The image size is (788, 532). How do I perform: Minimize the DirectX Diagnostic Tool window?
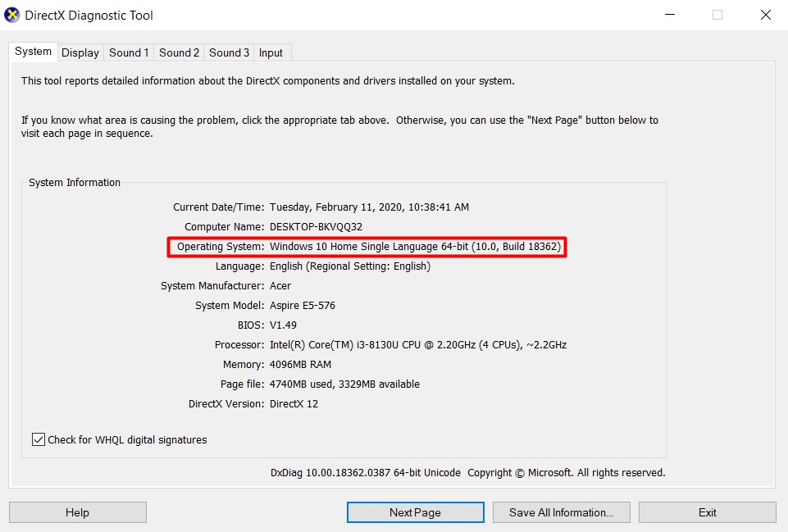670,15
